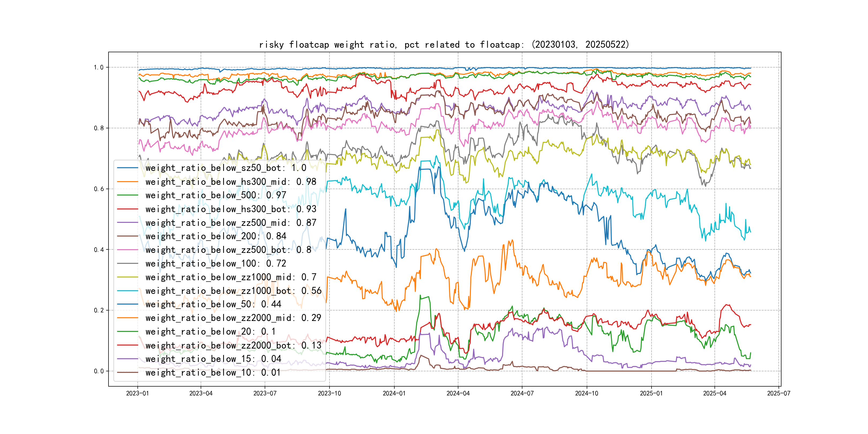Click legend entry weight_ratio_below_zz500_mid

point(231,223)
